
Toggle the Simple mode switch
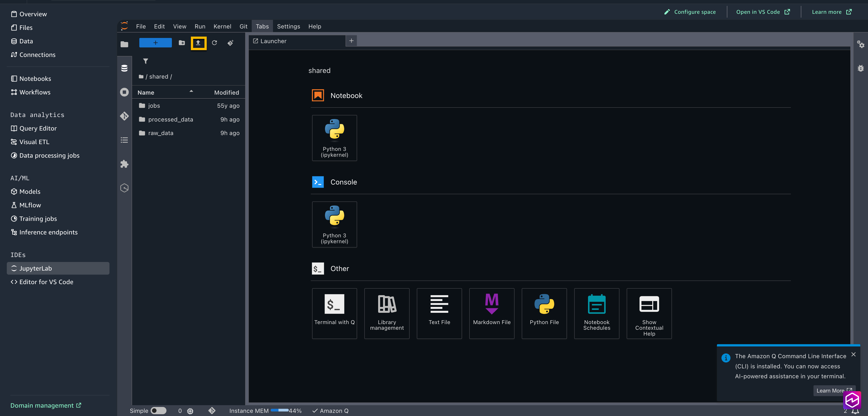point(158,411)
